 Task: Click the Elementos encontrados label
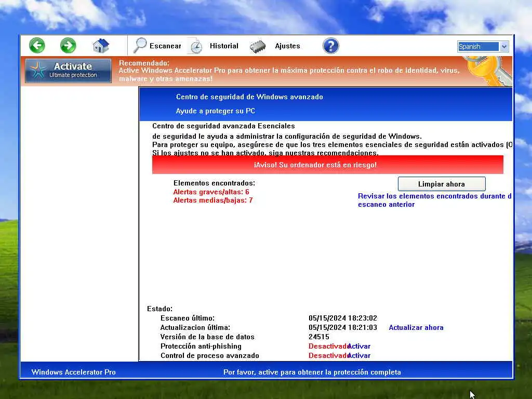[214, 183]
